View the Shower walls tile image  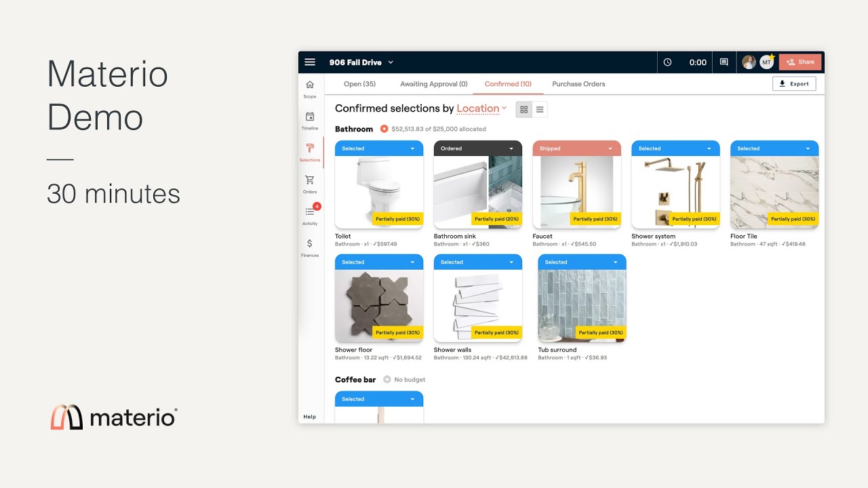pyautogui.click(x=478, y=306)
